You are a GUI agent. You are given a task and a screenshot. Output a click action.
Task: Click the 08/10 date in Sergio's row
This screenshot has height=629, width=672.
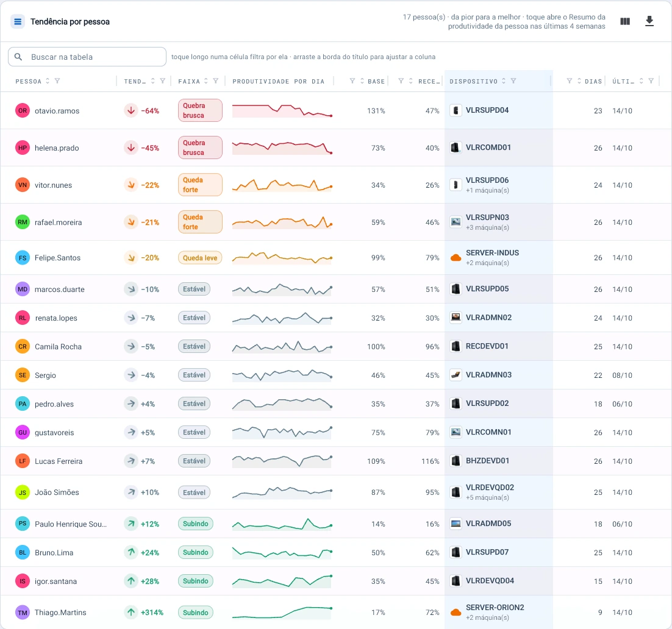click(622, 375)
